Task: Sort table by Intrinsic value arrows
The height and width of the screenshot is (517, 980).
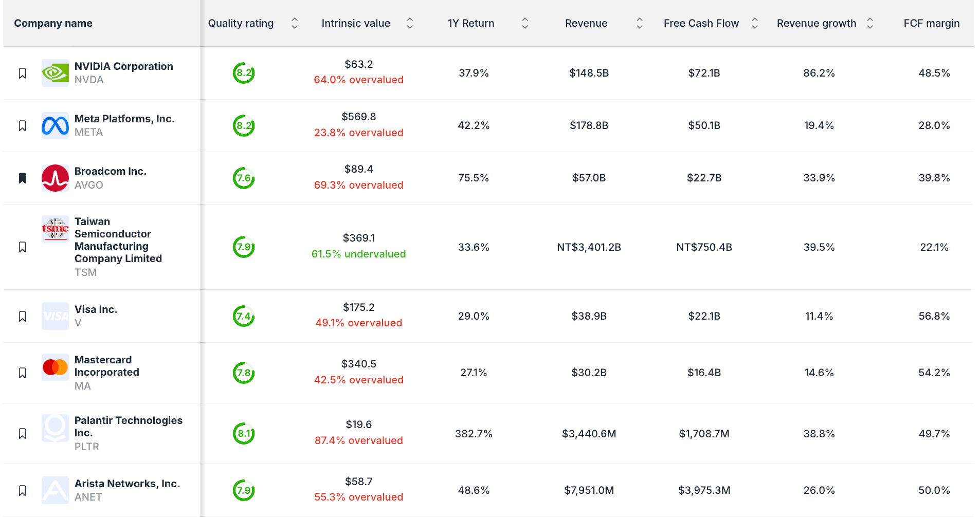Action: click(x=410, y=23)
